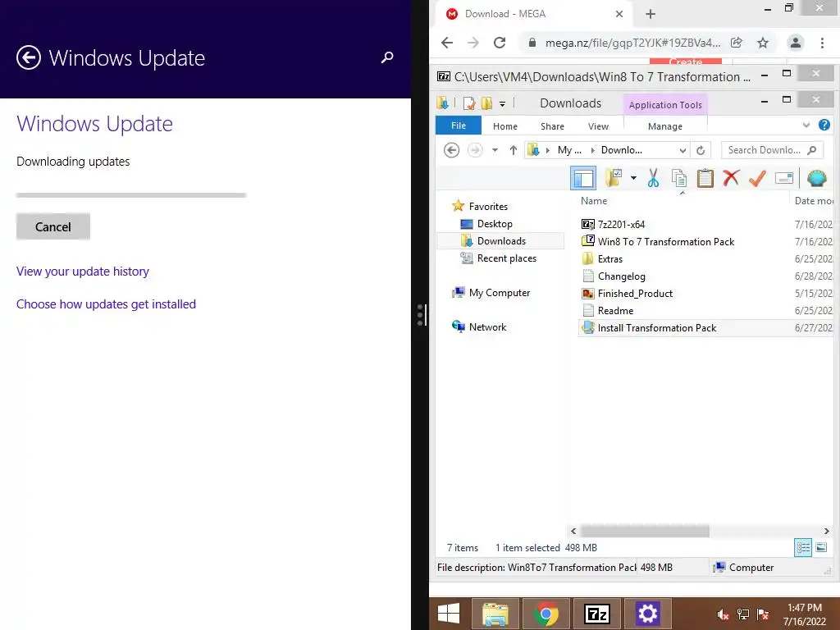Expand the address bar history dropdown
840x630 pixels.
682,151
